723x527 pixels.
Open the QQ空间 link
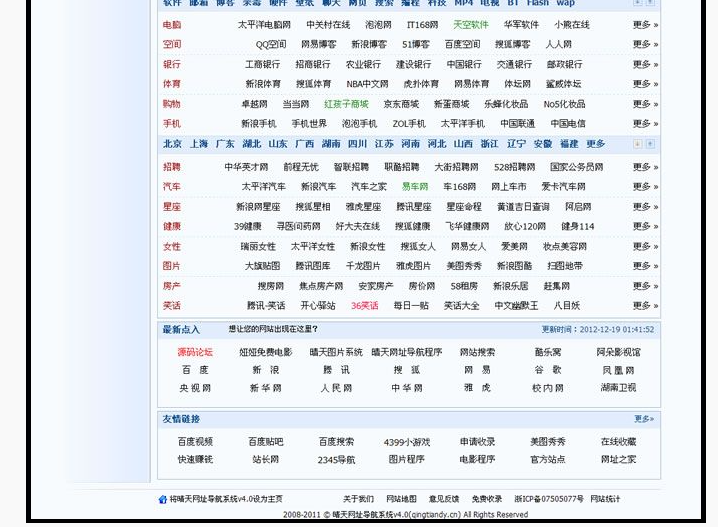(x=271, y=45)
